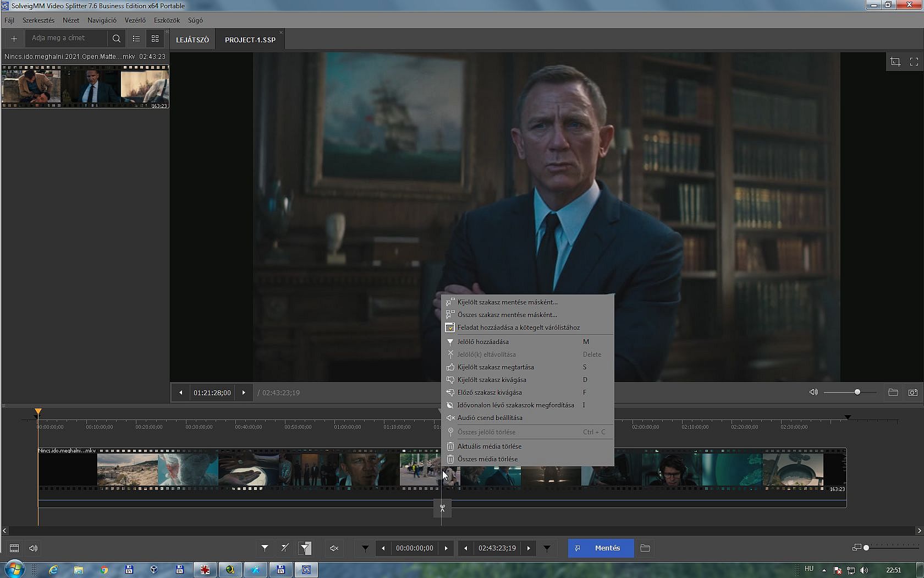The image size is (924, 578).
Task: Choose "Jelölő hozzáadása" in the context menu
Action: [x=483, y=342]
